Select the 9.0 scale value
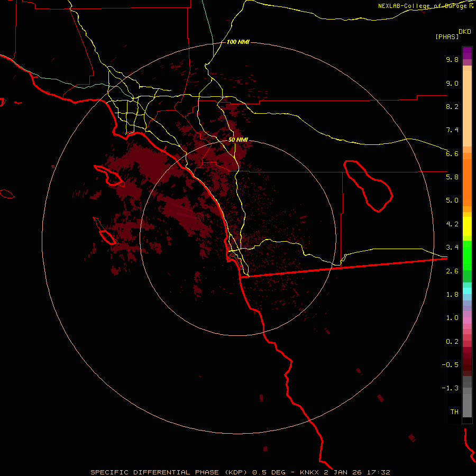 [x=452, y=83]
